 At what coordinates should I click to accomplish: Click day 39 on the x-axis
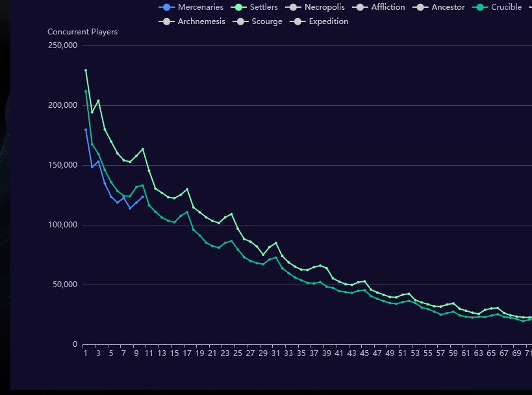(x=326, y=353)
